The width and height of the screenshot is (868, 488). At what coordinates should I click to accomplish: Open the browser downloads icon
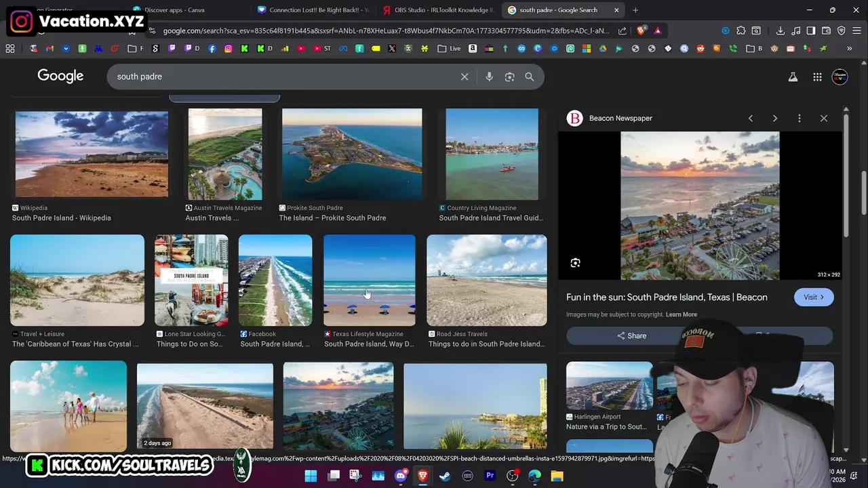click(x=781, y=30)
